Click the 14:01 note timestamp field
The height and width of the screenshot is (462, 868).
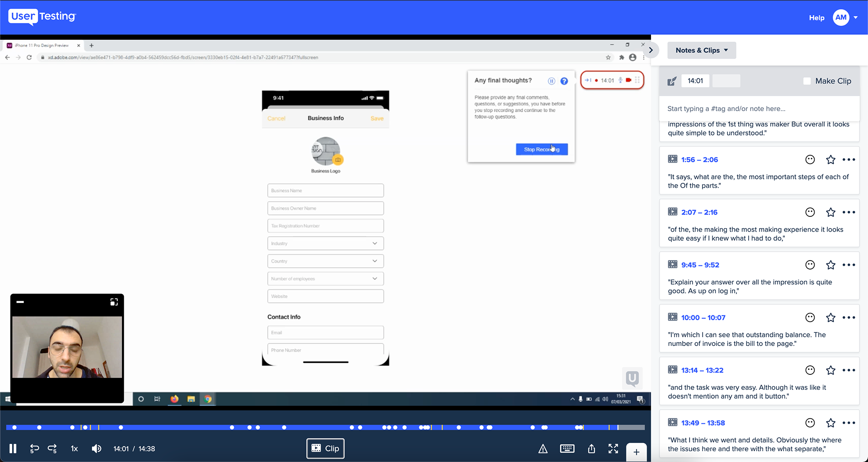(x=695, y=81)
